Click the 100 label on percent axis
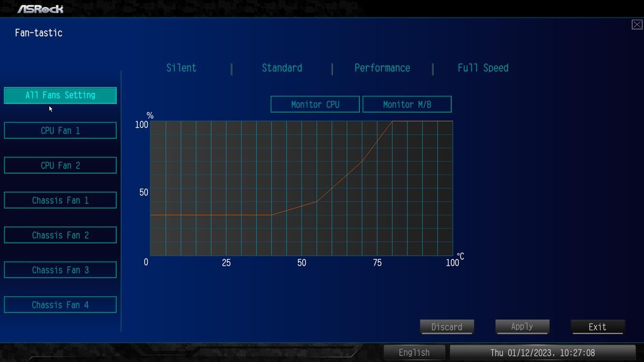The width and height of the screenshot is (644, 362). click(x=142, y=125)
